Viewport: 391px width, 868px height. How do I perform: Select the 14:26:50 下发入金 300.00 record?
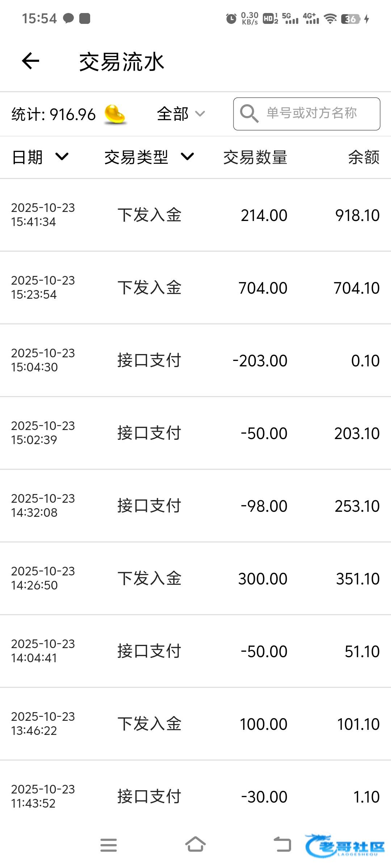(195, 578)
